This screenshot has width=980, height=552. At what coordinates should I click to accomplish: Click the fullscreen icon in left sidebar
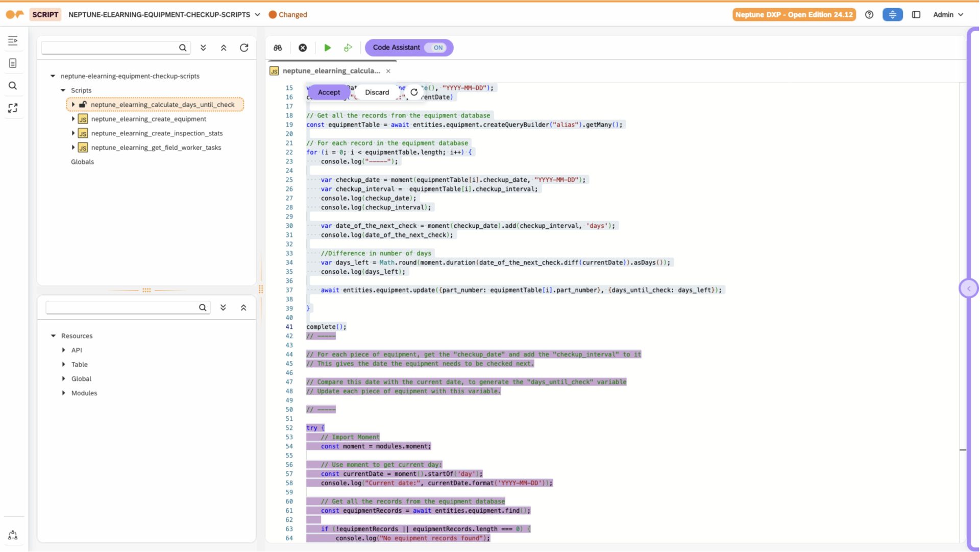pos(13,108)
